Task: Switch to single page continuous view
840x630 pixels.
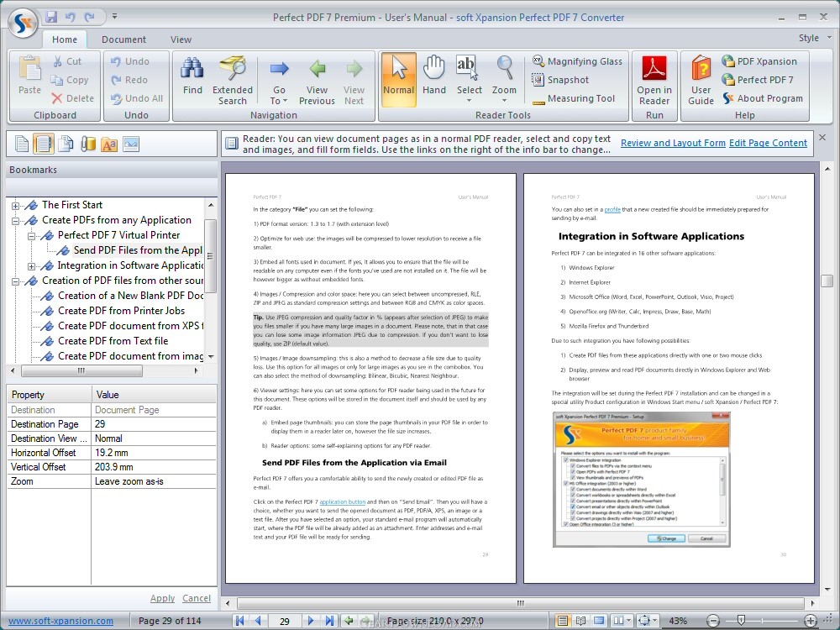Action: pos(562,621)
